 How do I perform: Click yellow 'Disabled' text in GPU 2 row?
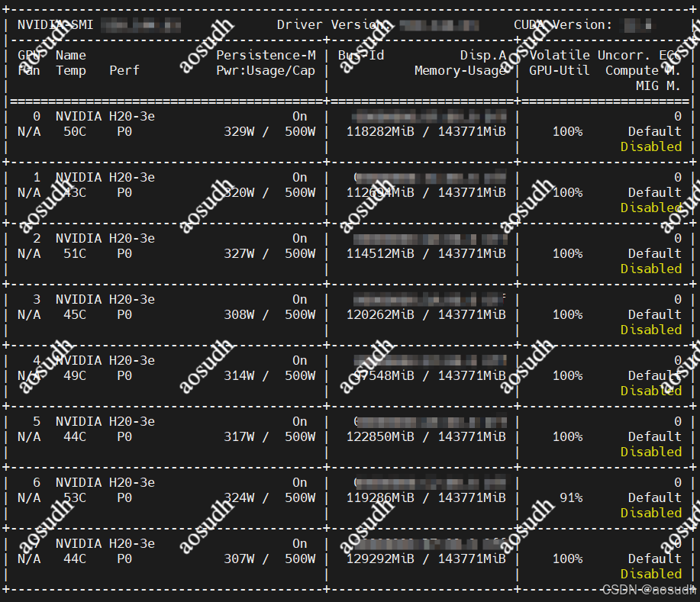651,269
